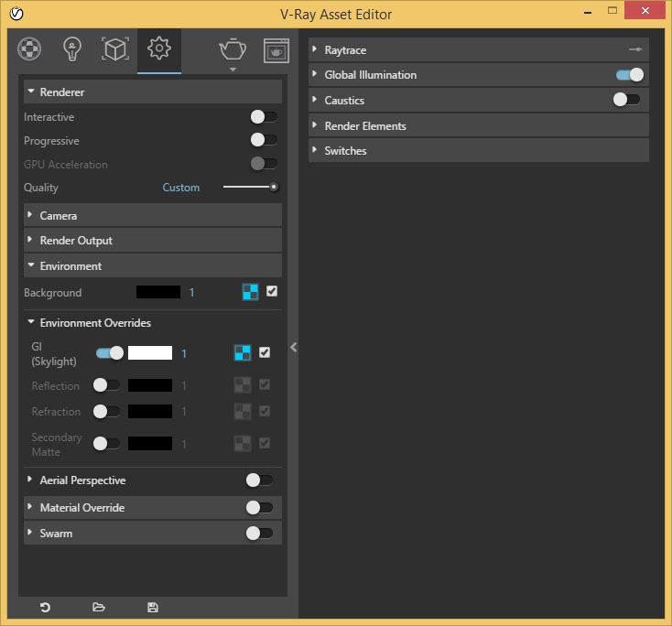Open the Materials tab icon
672x626 pixels.
[29, 49]
